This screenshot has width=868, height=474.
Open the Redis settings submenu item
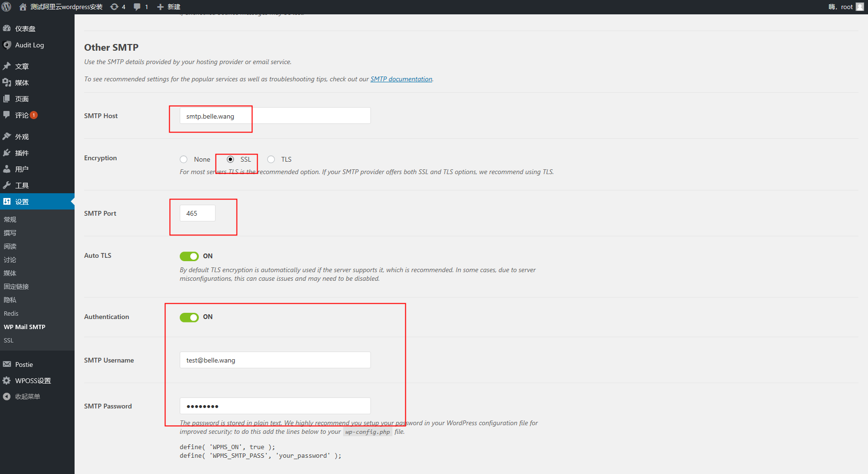[11, 313]
